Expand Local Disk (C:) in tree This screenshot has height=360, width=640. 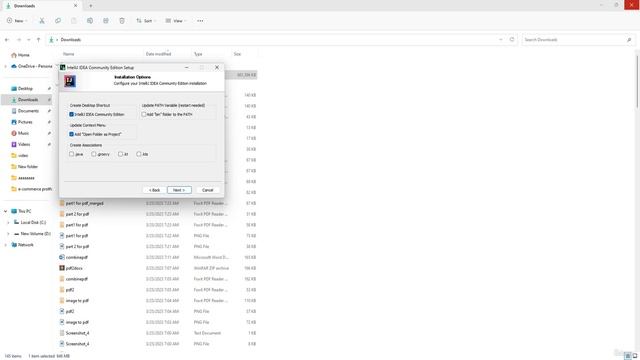(8, 222)
